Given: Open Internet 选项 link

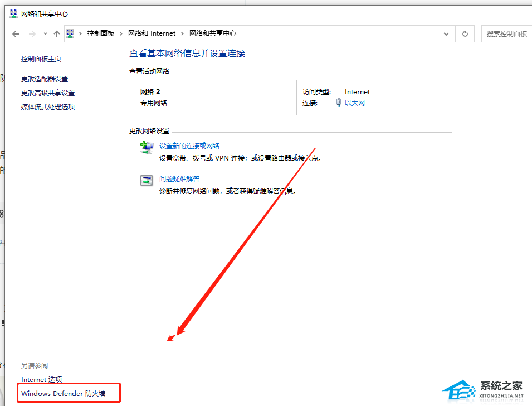Looking at the screenshot, I should (x=41, y=379).
